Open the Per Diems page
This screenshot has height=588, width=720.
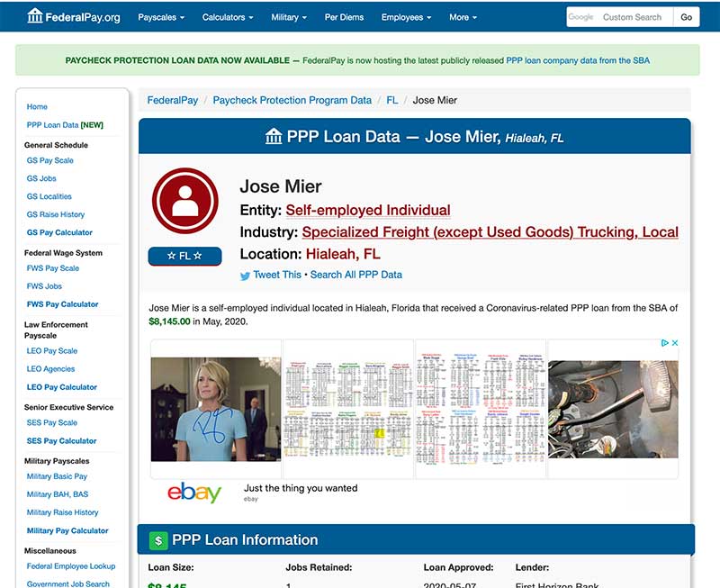pos(344,17)
